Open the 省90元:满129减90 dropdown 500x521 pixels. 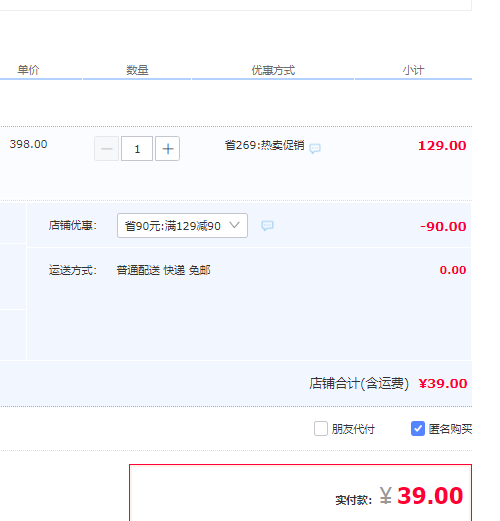(182, 226)
